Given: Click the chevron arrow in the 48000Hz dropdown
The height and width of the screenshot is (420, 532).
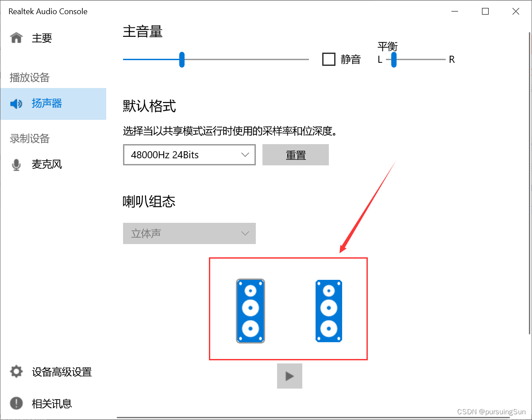Looking at the screenshot, I should pyautogui.click(x=245, y=155).
